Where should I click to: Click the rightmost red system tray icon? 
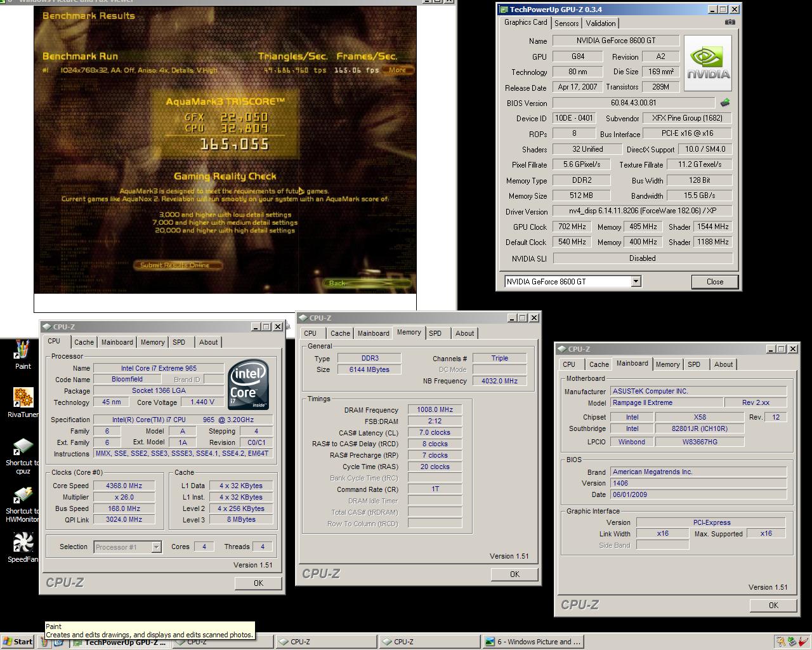(x=804, y=642)
